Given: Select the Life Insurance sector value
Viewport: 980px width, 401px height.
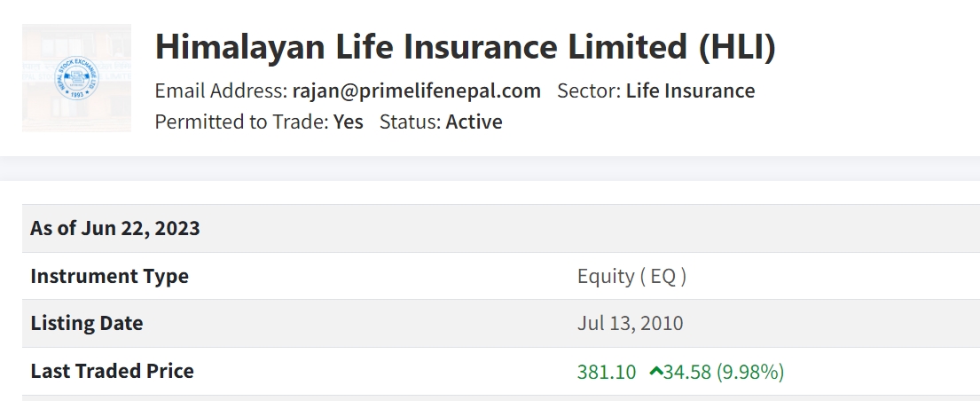Looking at the screenshot, I should [690, 90].
